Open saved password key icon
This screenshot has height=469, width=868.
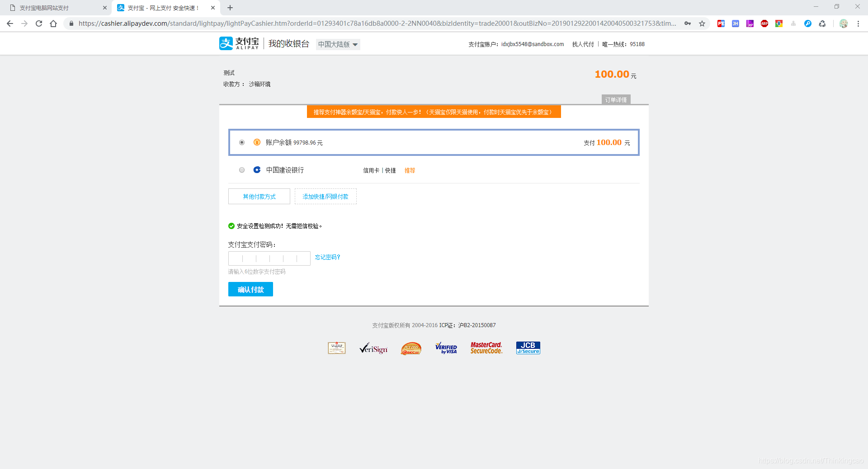[688, 23]
